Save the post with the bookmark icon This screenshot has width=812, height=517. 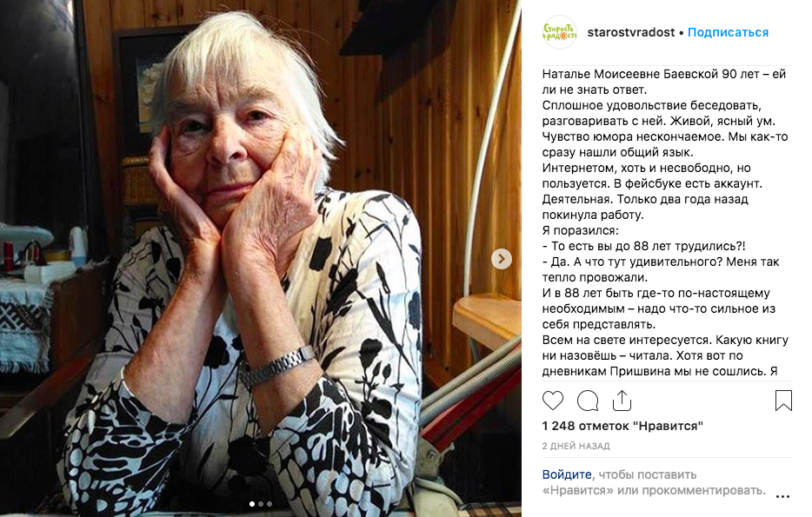(x=783, y=400)
